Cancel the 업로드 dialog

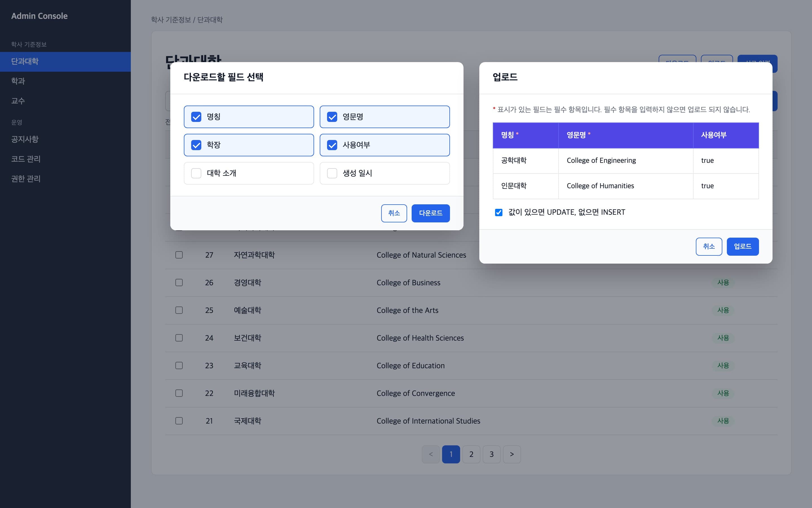709,247
